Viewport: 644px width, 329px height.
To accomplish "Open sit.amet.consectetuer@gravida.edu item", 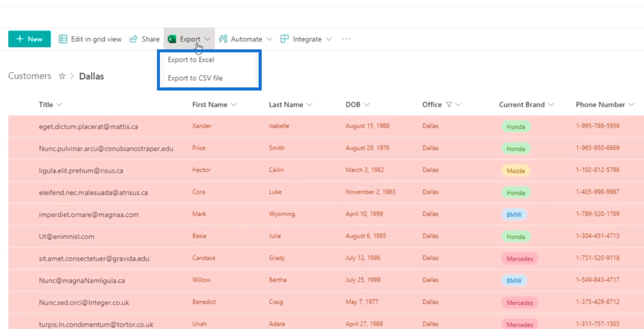I will point(94,258).
